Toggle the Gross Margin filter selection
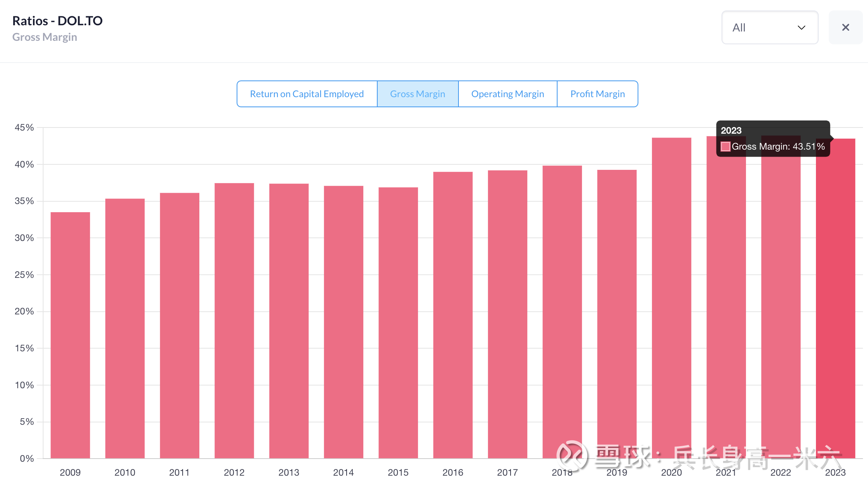 click(x=417, y=94)
